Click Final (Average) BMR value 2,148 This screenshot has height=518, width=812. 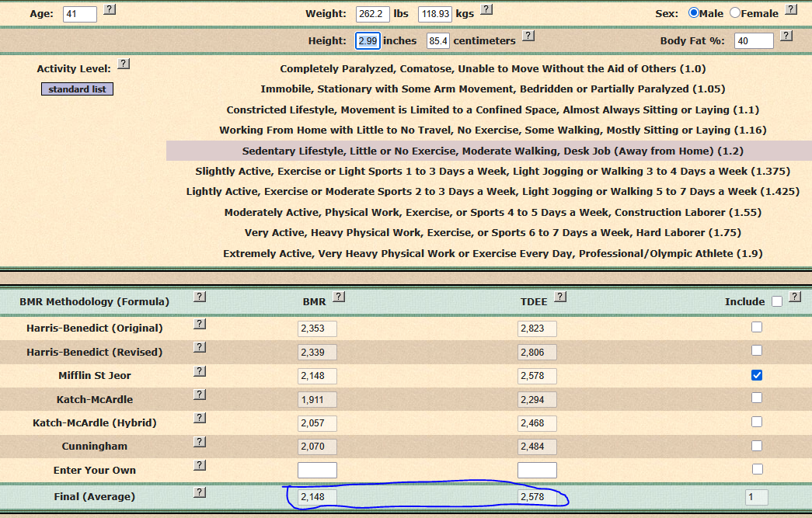click(318, 497)
